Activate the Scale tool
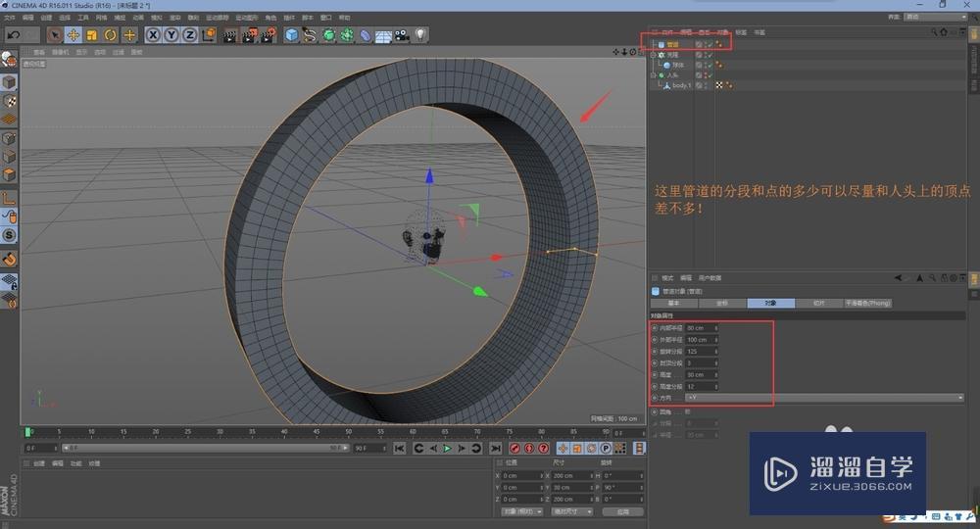The image size is (980, 529). tap(92, 35)
